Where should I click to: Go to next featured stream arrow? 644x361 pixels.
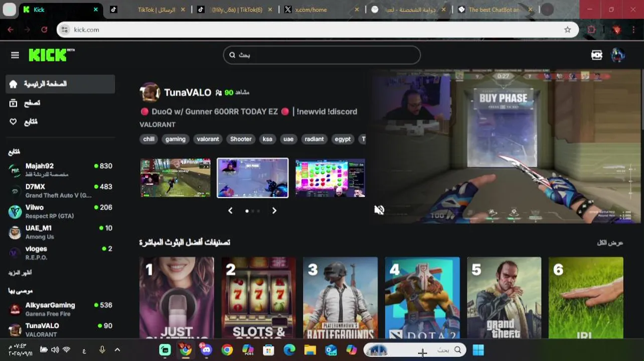(x=274, y=211)
